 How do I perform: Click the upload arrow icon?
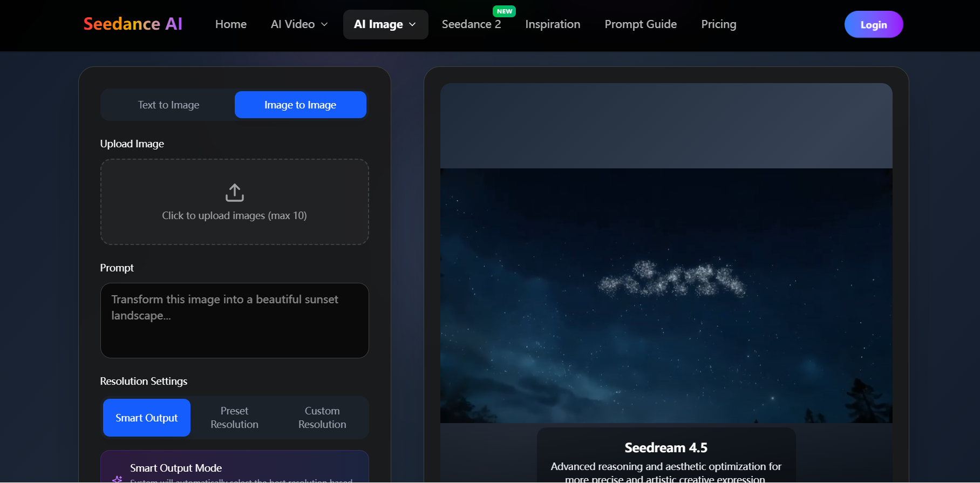(235, 193)
